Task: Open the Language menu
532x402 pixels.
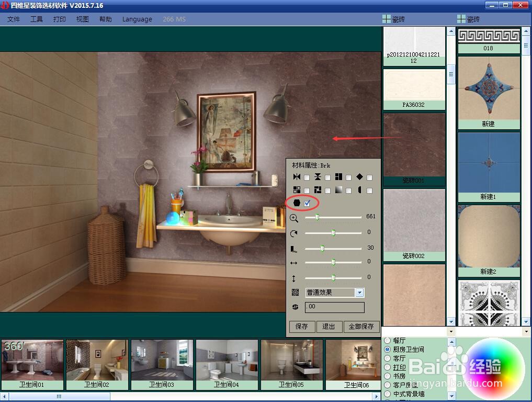Action: [x=137, y=19]
